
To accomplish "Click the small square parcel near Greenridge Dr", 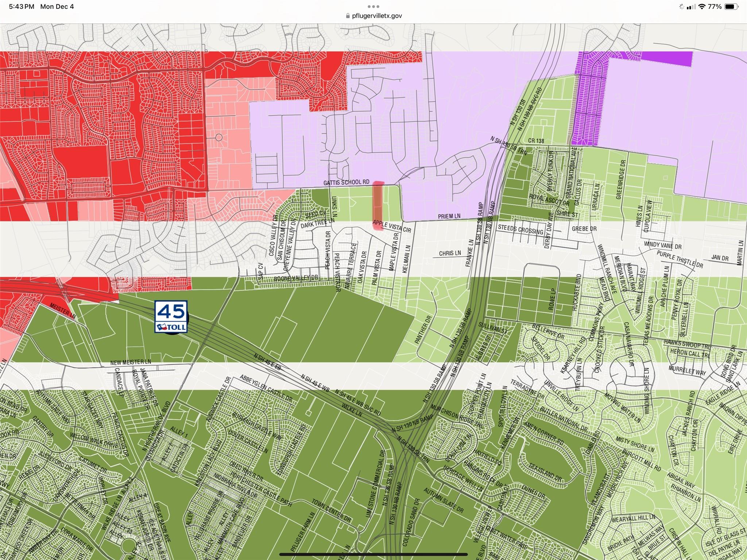I will (x=665, y=178).
